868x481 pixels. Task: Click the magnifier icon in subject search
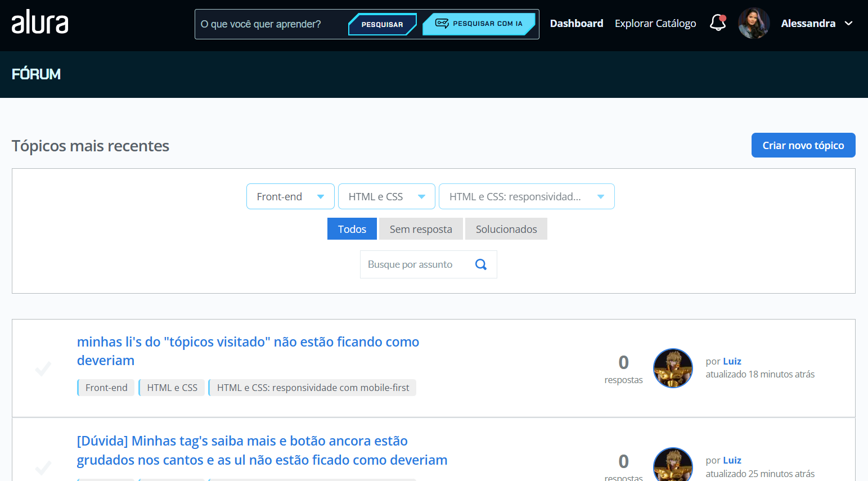click(481, 264)
